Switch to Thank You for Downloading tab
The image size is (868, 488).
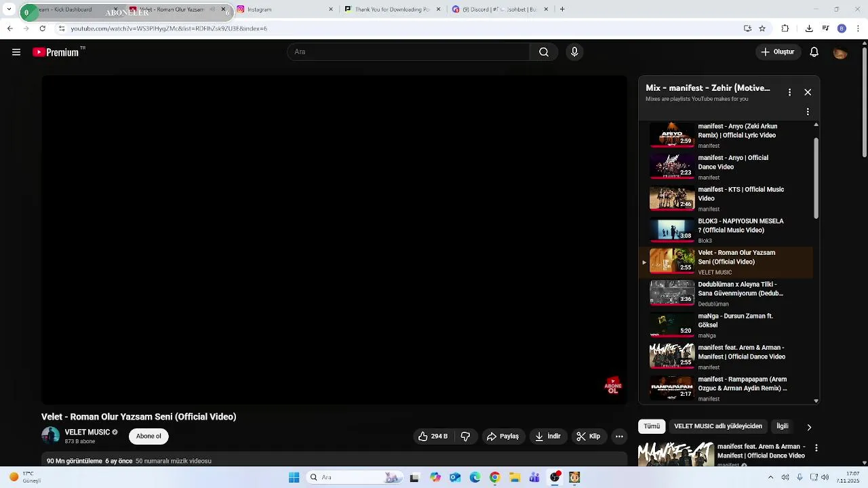(x=393, y=9)
